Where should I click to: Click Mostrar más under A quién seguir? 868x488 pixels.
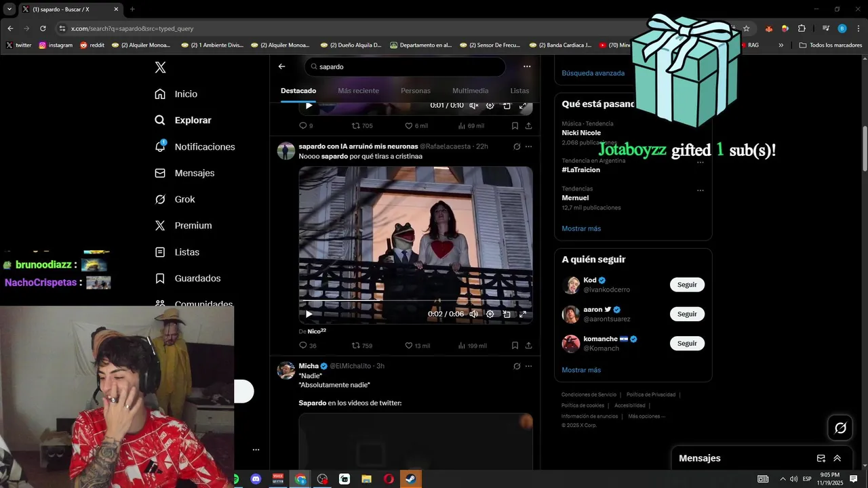click(x=581, y=370)
